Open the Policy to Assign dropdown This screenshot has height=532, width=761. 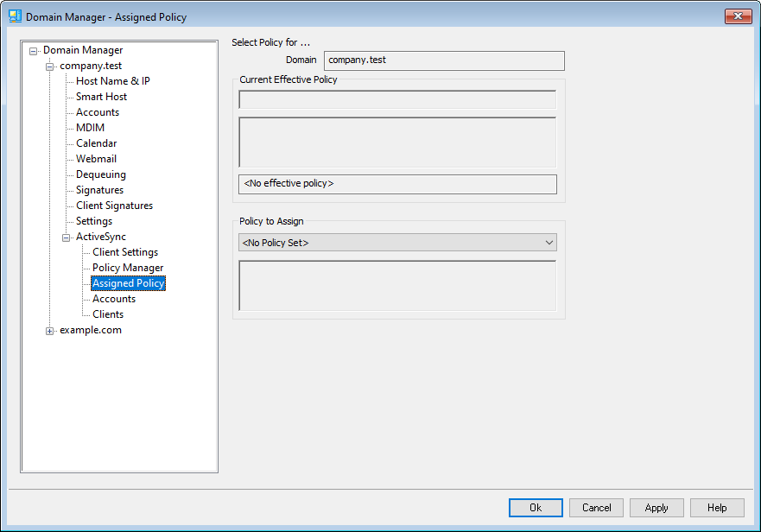tap(397, 243)
